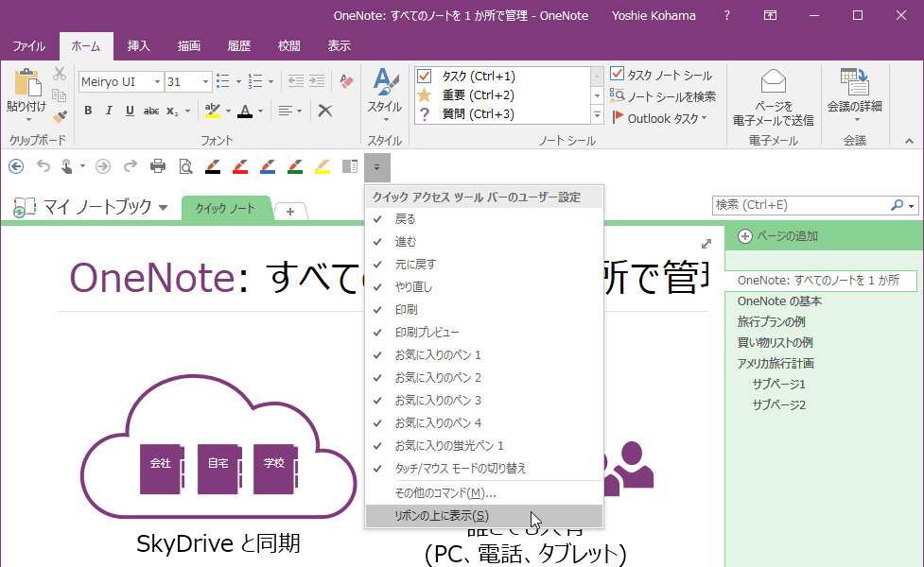The width and height of the screenshot is (924, 567).
Task: Add new section with plus tab
Action: pyautogui.click(x=290, y=212)
